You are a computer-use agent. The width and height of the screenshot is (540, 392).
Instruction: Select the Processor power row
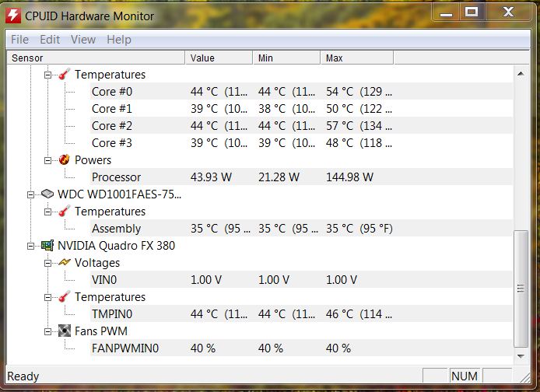point(301,177)
